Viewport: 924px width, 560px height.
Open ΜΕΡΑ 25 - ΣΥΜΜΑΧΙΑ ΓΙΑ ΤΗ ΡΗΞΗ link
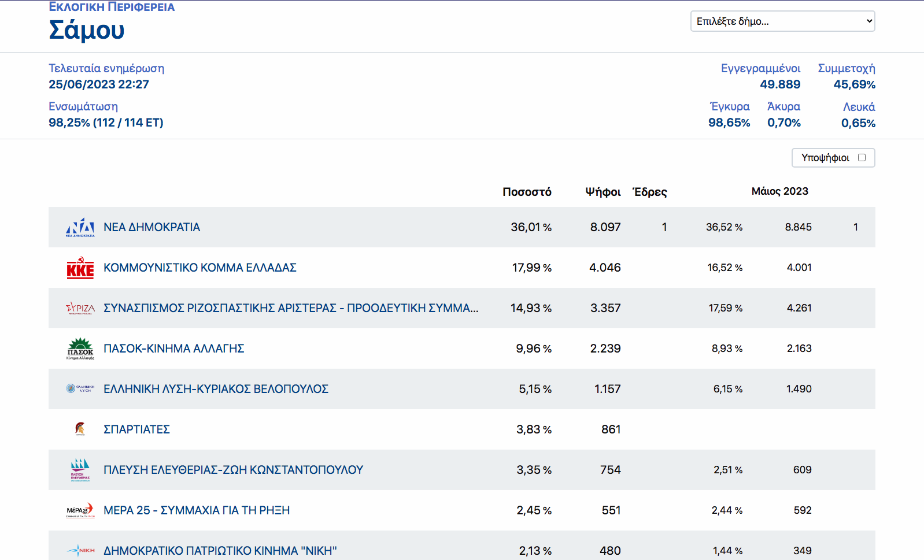click(197, 510)
